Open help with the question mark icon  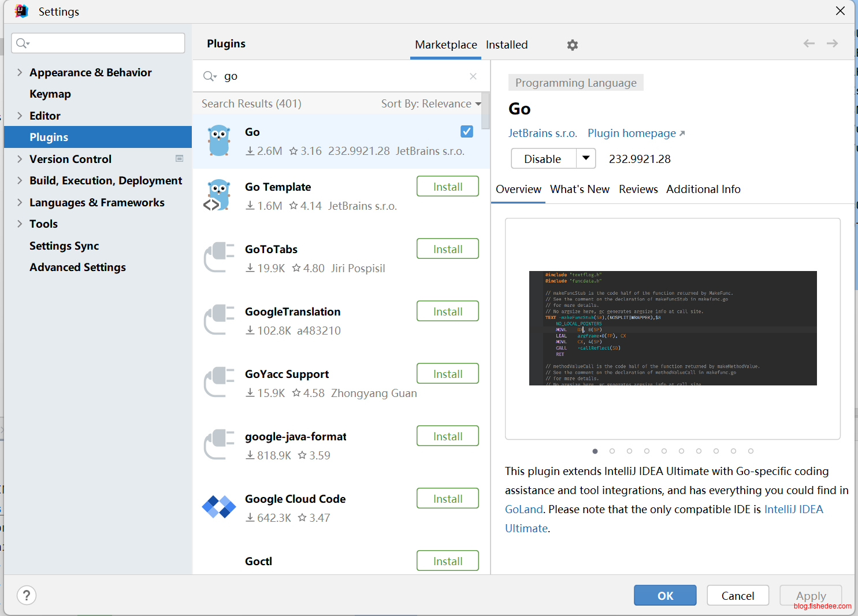pyautogui.click(x=27, y=595)
